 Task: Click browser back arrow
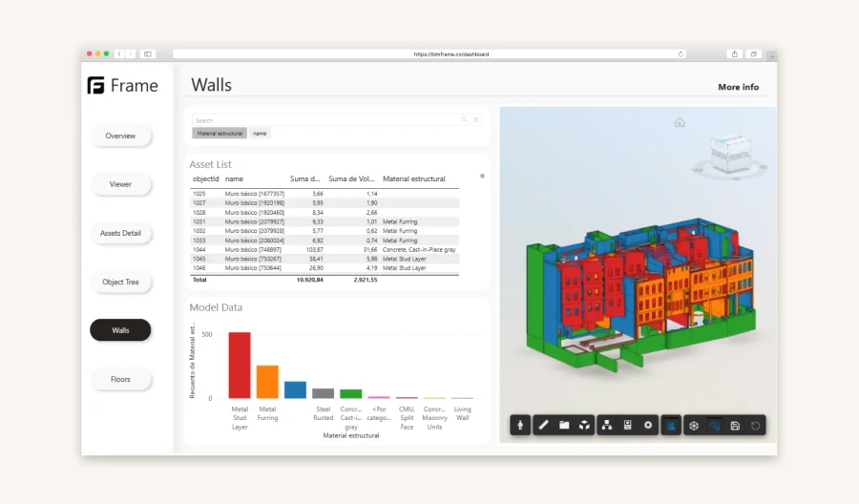119,53
